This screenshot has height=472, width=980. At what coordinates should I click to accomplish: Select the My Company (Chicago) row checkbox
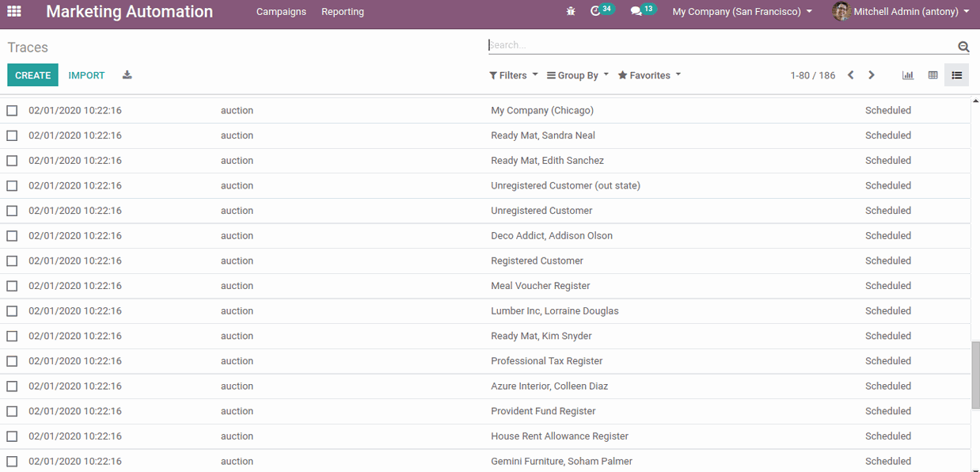click(12, 111)
